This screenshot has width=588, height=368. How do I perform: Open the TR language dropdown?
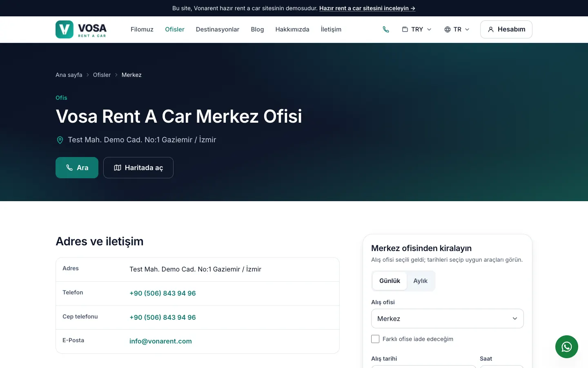pos(457,29)
